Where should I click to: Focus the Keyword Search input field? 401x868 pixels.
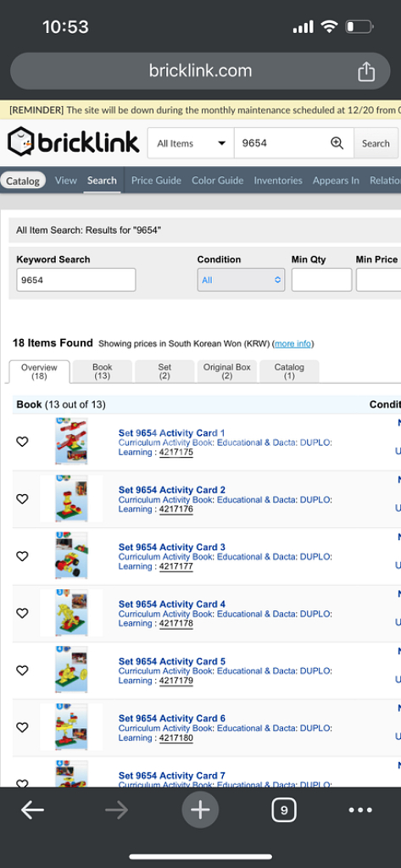pyautogui.click(x=76, y=280)
